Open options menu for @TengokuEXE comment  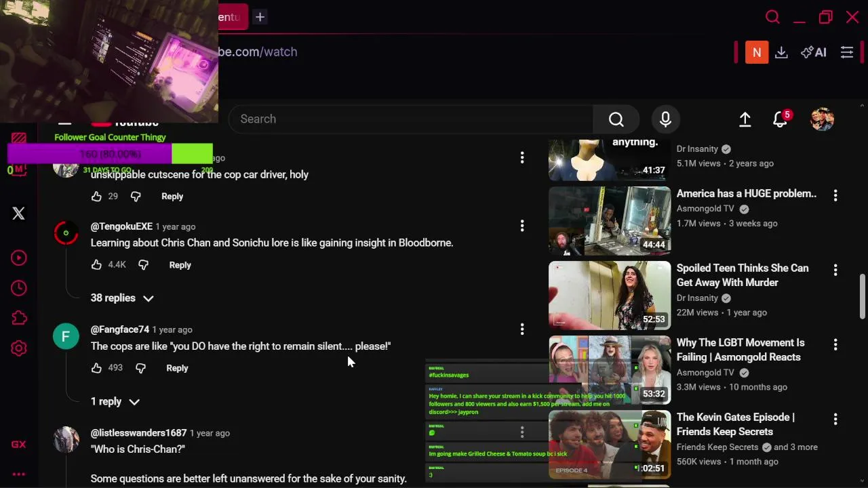(x=522, y=225)
